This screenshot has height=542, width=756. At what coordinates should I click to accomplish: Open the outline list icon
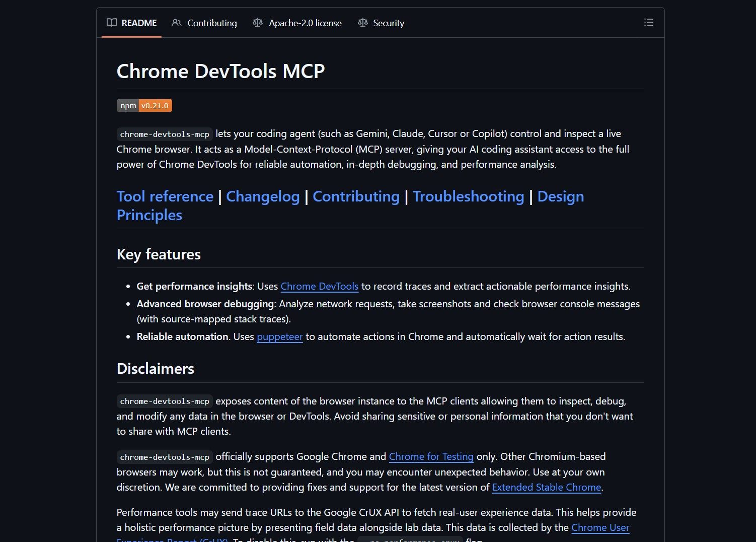click(x=648, y=23)
